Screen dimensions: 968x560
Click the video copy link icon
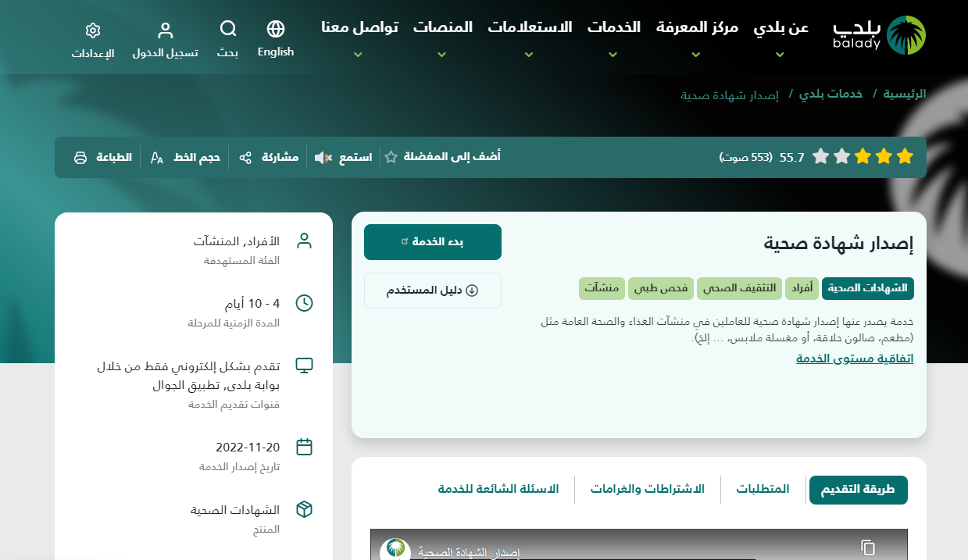click(867, 547)
